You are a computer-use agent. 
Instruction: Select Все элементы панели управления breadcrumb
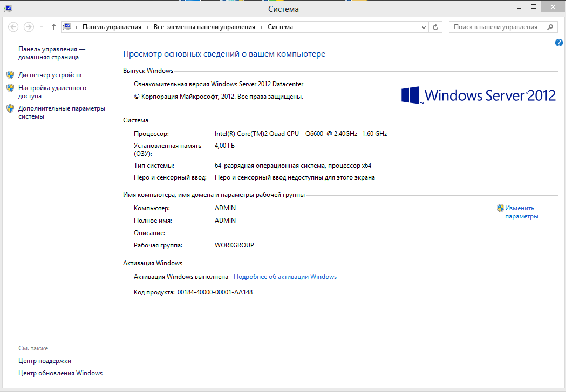204,27
